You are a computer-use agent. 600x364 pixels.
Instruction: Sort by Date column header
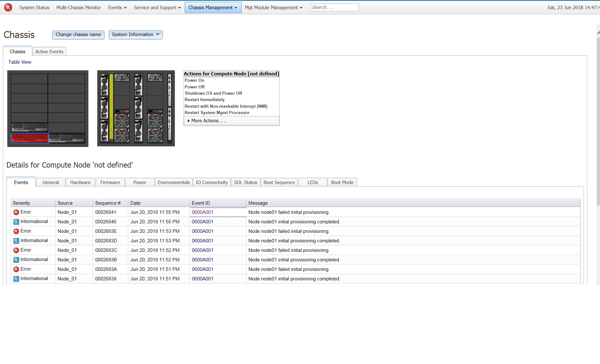pyautogui.click(x=159, y=203)
